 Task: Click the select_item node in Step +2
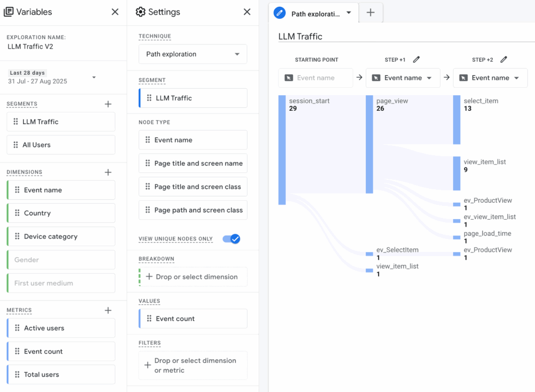[x=457, y=120]
